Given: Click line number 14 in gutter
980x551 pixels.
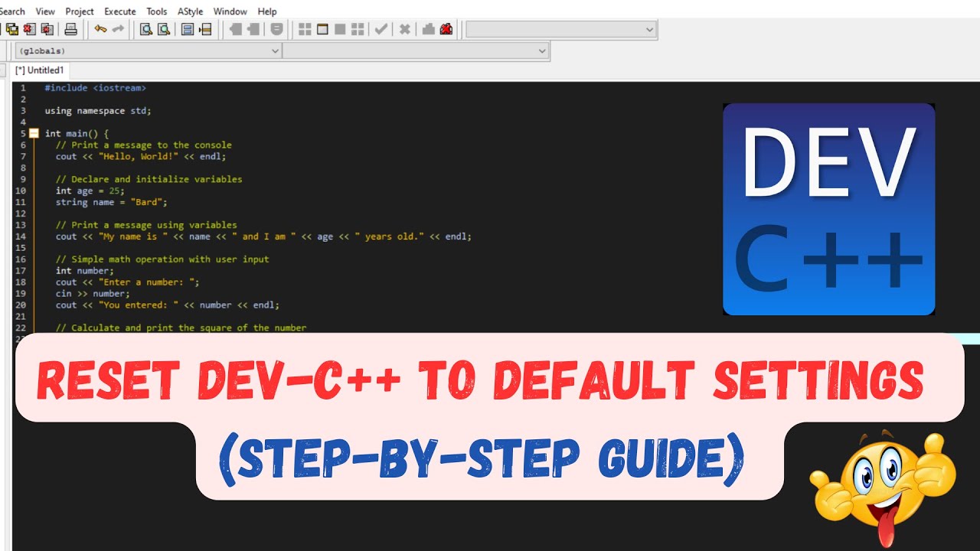Looking at the screenshot, I should 21,236.
